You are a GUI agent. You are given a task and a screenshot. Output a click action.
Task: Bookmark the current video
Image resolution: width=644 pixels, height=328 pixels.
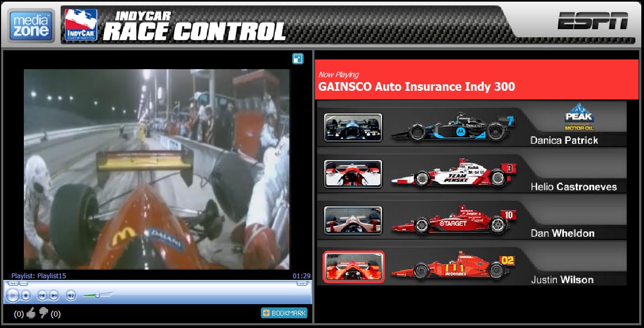284,313
